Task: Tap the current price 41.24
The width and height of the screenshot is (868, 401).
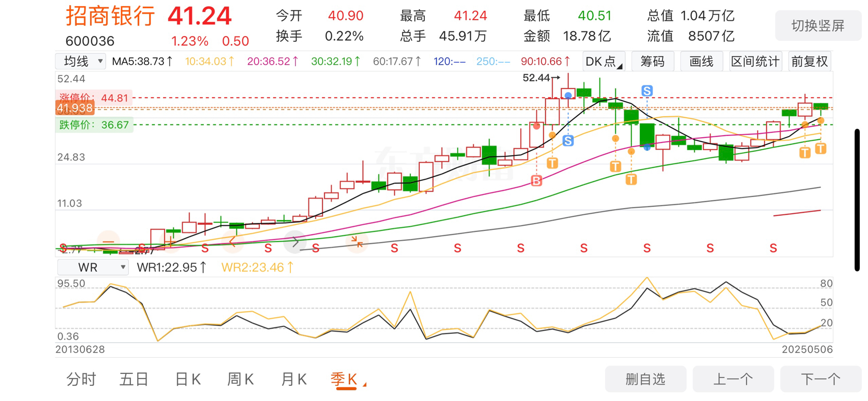Action: 199,16
